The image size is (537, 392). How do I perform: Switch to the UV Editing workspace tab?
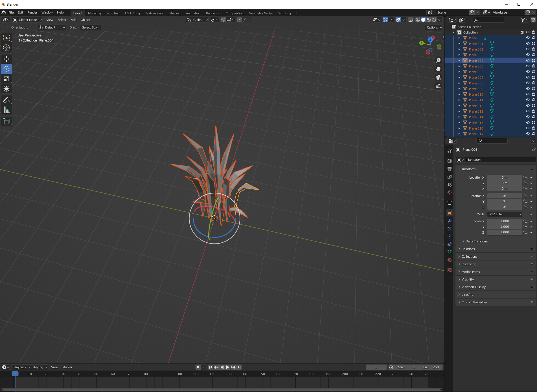pyautogui.click(x=132, y=13)
